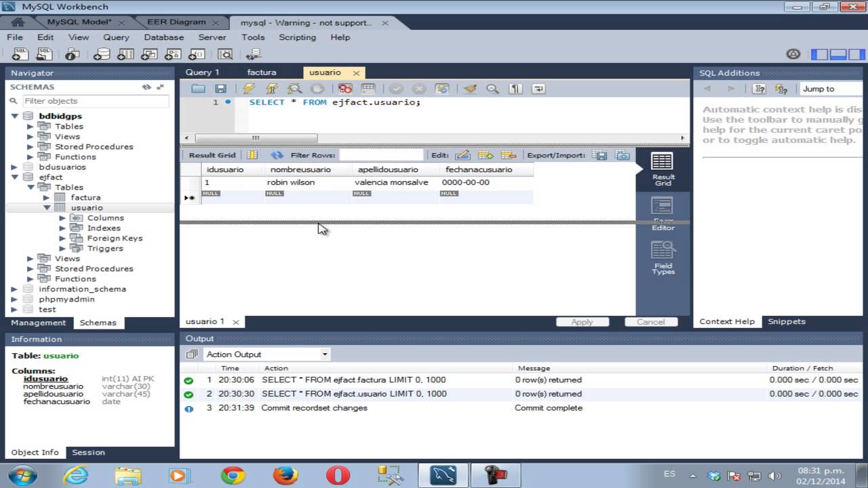This screenshot has height=488, width=868.
Task: Beautify the SQL with the broom icon
Action: 470,89
